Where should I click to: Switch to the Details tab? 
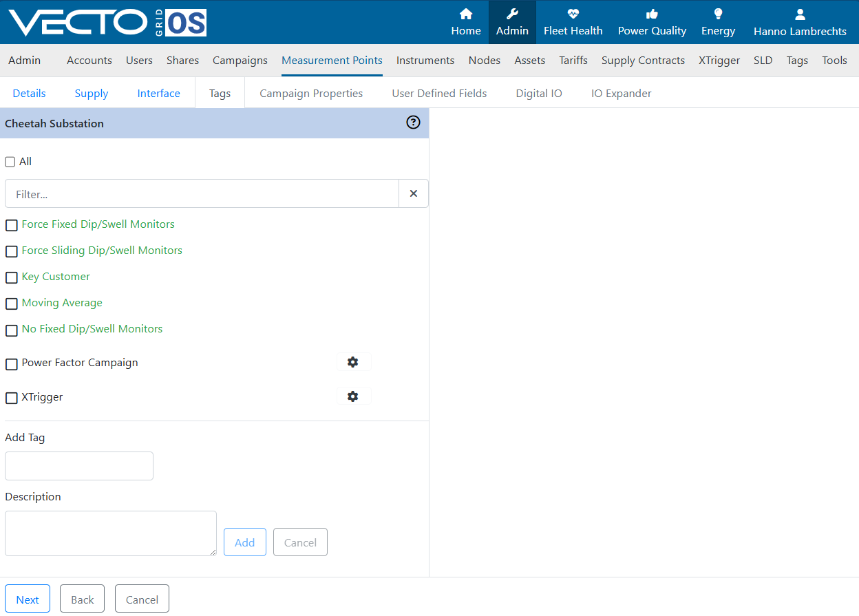(29, 93)
